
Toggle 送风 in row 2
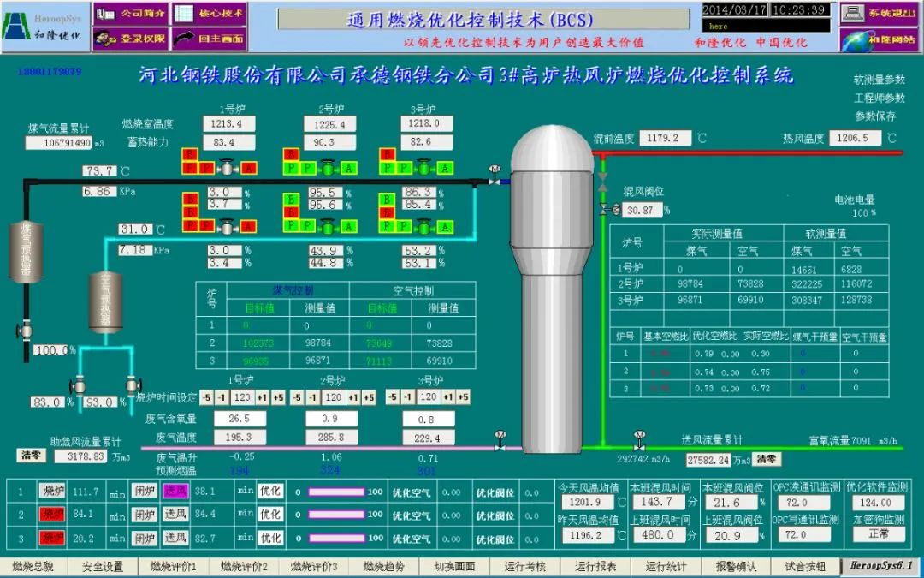(x=176, y=515)
